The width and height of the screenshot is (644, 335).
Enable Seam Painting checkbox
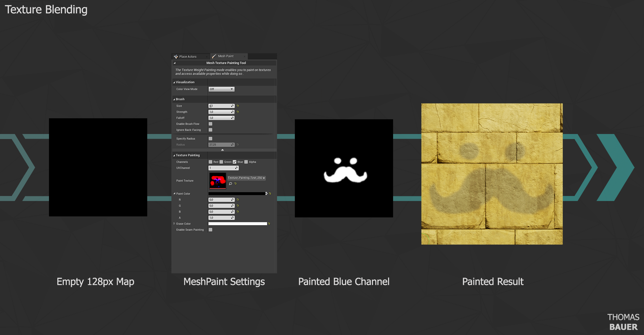[x=210, y=230]
